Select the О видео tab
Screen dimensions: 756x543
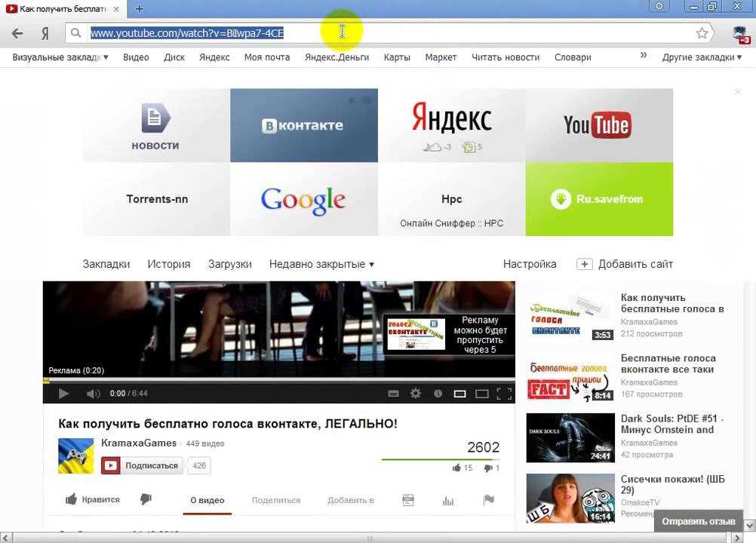(207, 500)
